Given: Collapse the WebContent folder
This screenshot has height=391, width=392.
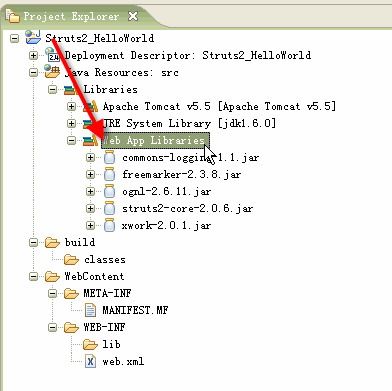Looking at the screenshot, I should [33, 276].
